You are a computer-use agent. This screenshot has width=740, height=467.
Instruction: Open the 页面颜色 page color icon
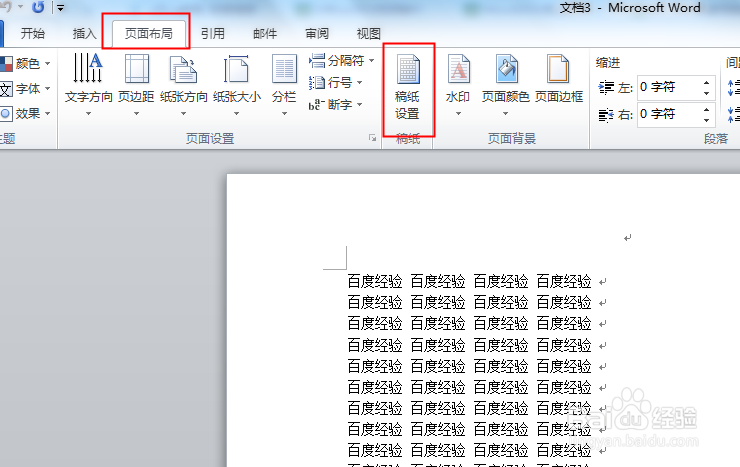tap(506, 68)
